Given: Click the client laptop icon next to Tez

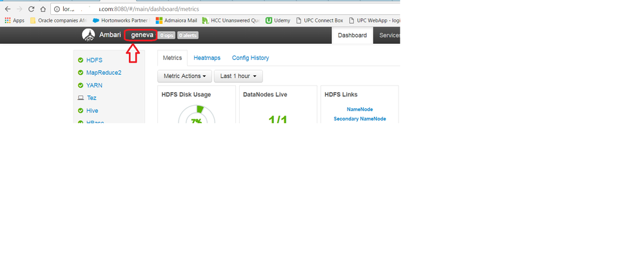Looking at the screenshot, I should pyautogui.click(x=81, y=98).
